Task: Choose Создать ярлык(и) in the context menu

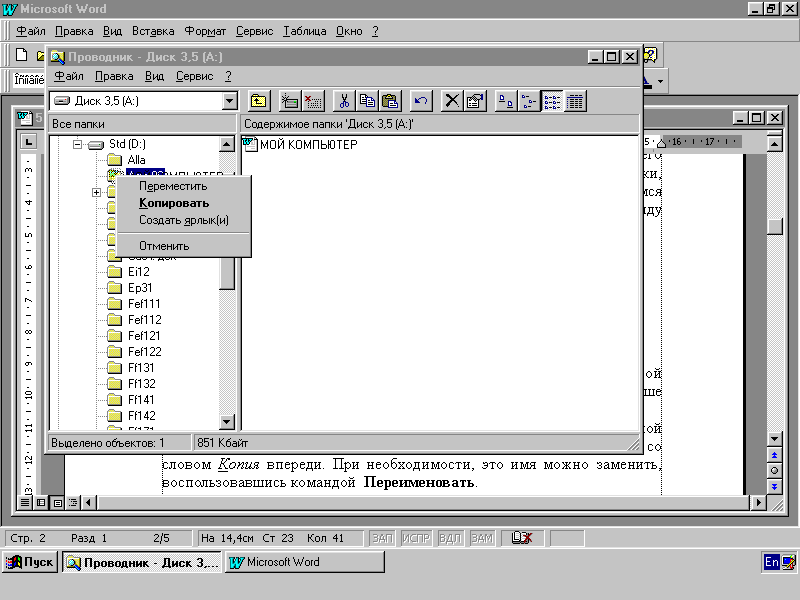Action: (x=184, y=220)
